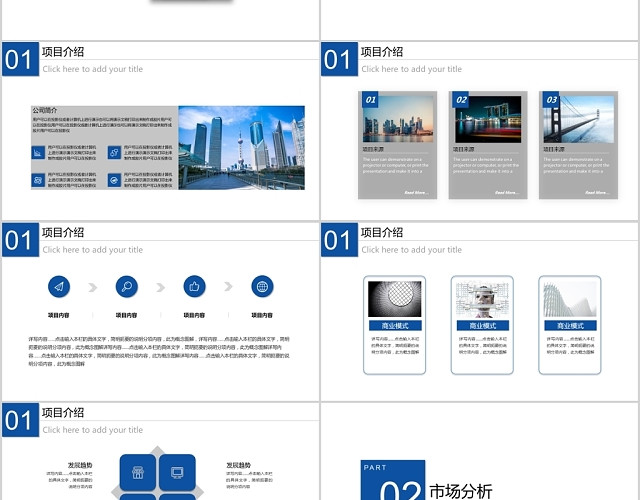Image resolution: width=640 pixels, height=500 pixels.
Task: Click 01 number box on 商业模式 slide
Action: click(x=339, y=240)
